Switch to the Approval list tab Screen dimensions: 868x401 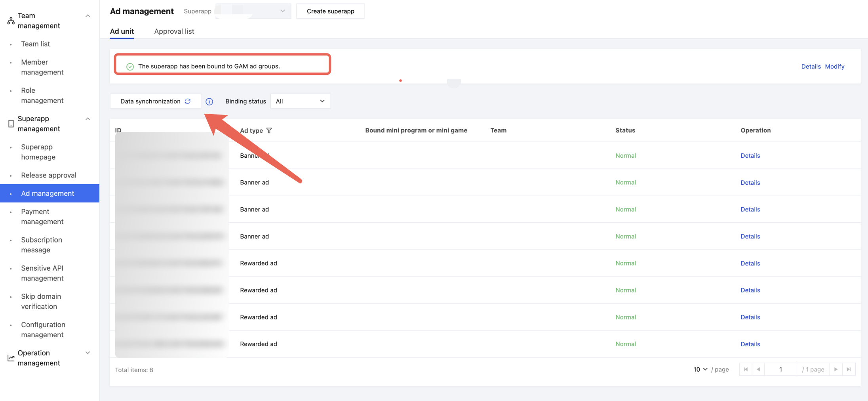[174, 31]
